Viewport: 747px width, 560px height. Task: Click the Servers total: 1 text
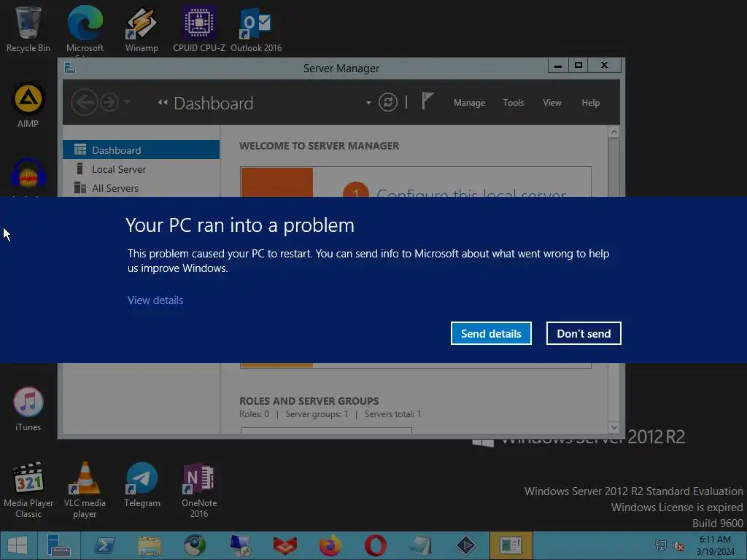click(392, 414)
